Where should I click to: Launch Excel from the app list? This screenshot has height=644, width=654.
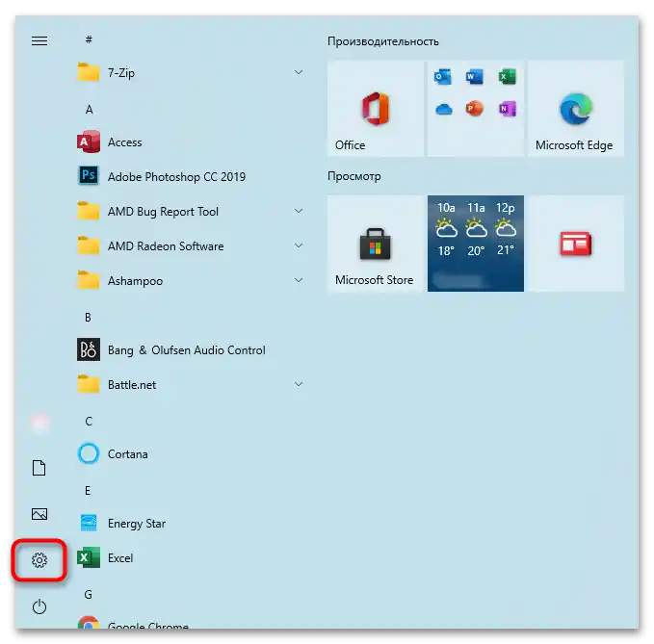click(x=192, y=557)
